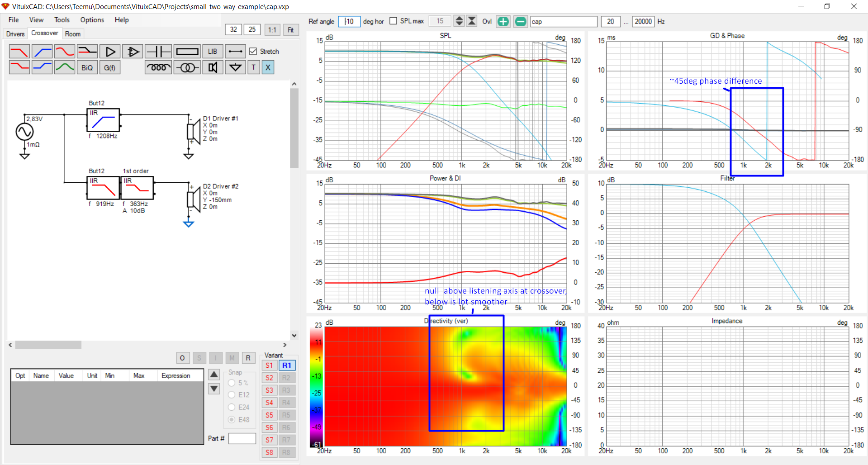The image size is (868, 465).
Task: Move part down with black down arrow
Action: point(214,389)
